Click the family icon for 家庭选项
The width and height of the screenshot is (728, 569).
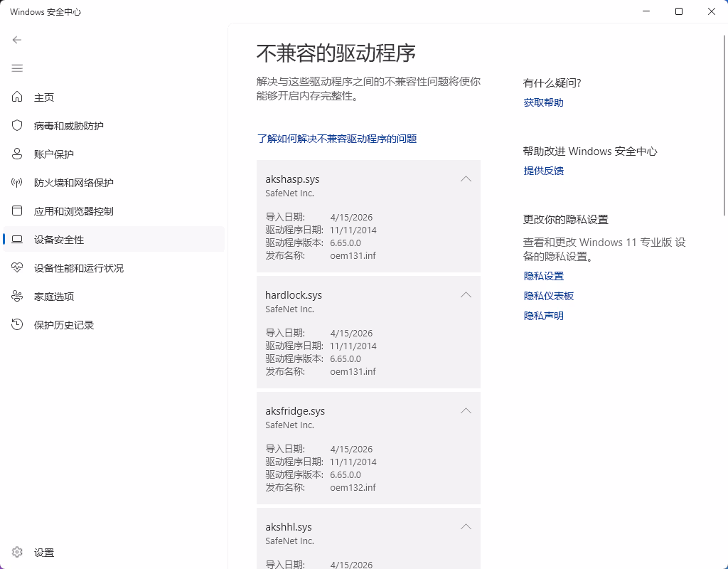click(18, 297)
